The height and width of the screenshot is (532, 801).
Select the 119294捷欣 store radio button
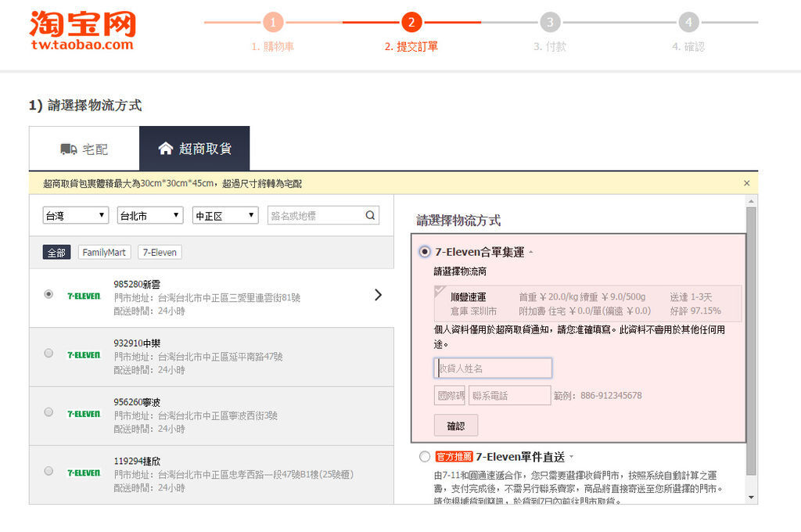pyautogui.click(x=48, y=471)
